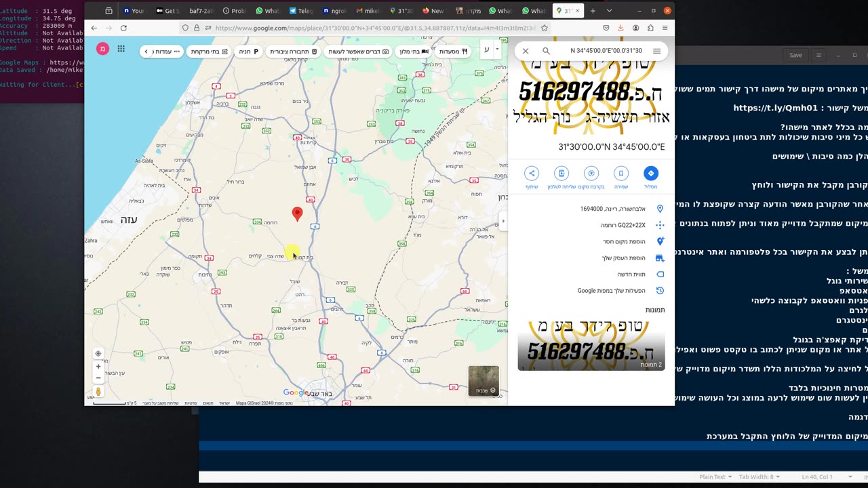The width and height of the screenshot is (868, 488).
Task: Click the plus code GQ22+22X רוחמה row
Action: [x=591, y=225]
